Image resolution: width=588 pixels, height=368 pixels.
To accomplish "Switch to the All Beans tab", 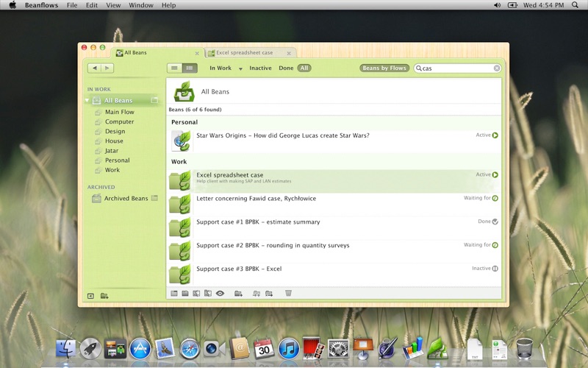I will click(157, 53).
